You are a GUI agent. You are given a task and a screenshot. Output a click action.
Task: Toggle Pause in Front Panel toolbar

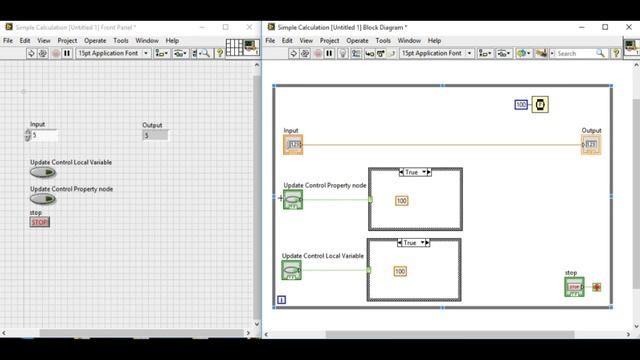pos(67,53)
